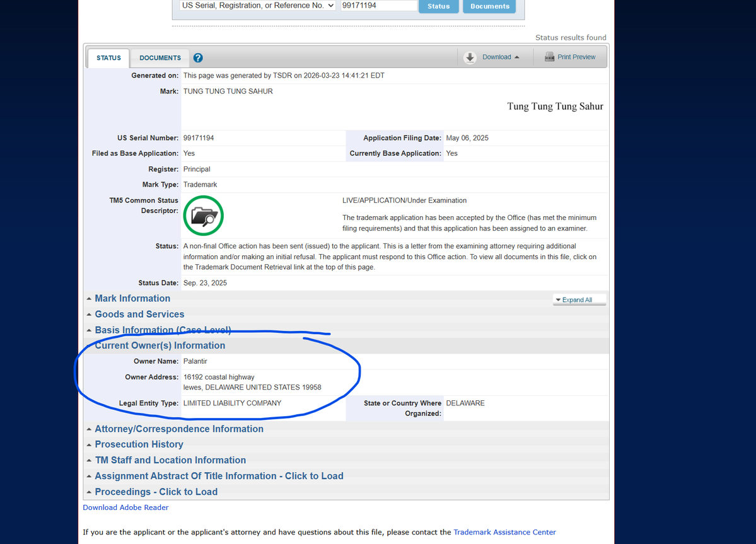756x544 pixels.
Task: Click the blue Documents search button
Action: [x=489, y=6]
